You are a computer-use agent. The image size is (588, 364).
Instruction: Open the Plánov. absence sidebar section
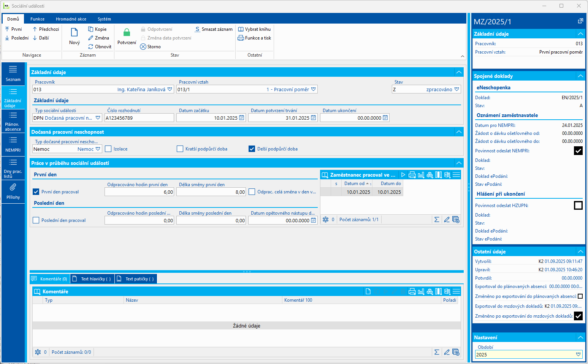(13, 121)
